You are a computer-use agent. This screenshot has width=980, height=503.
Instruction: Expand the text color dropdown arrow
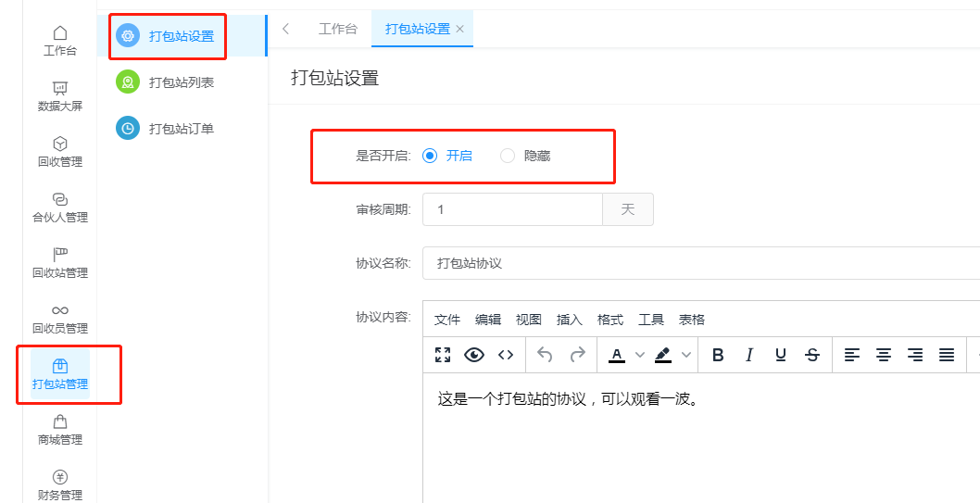tap(639, 355)
